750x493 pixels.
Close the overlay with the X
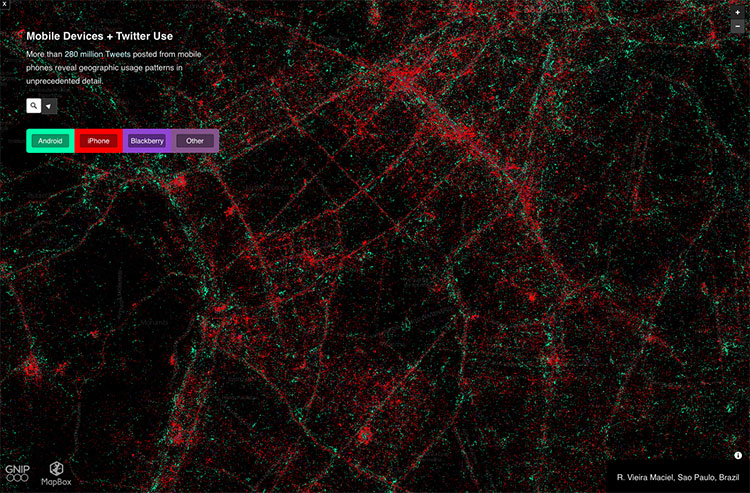(4, 4)
